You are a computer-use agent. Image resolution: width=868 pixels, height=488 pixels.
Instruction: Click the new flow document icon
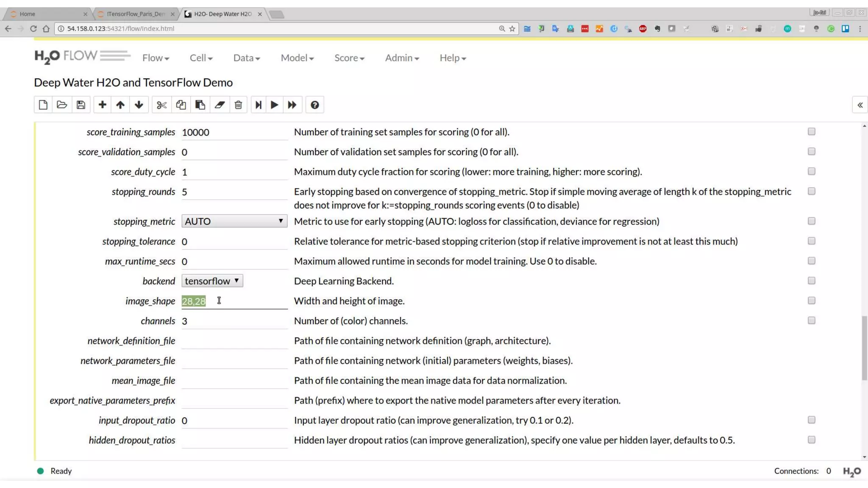[43, 105]
